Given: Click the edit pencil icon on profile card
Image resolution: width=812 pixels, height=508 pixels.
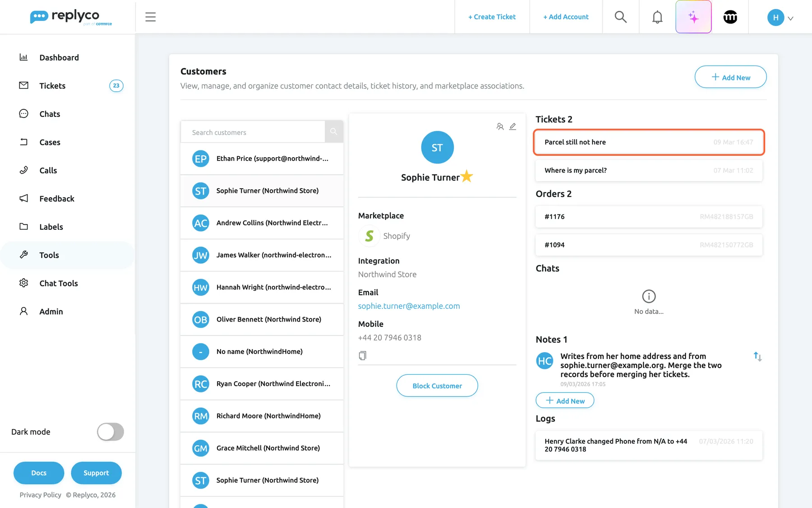Looking at the screenshot, I should (x=512, y=126).
